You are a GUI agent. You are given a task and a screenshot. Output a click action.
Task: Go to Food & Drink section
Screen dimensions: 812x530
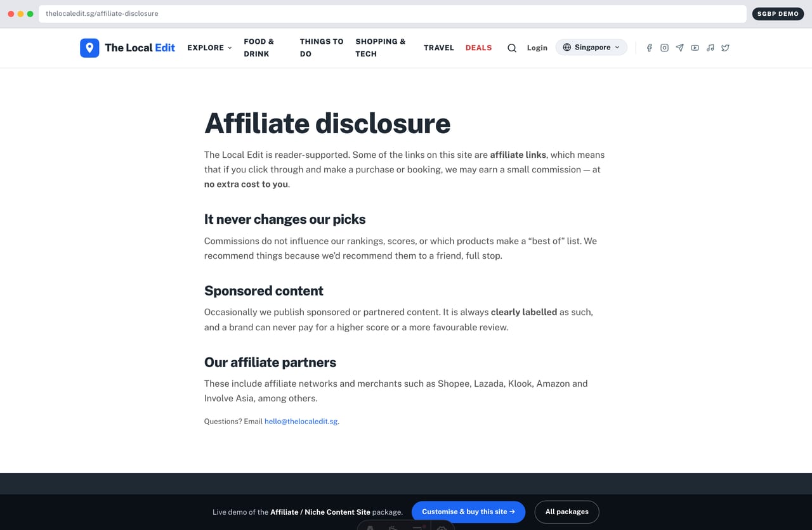click(x=259, y=48)
